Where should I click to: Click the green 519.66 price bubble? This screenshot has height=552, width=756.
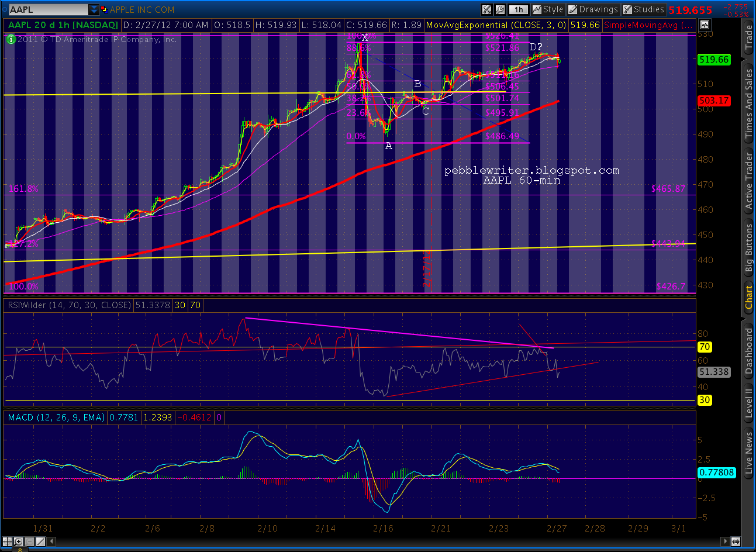(x=714, y=60)
